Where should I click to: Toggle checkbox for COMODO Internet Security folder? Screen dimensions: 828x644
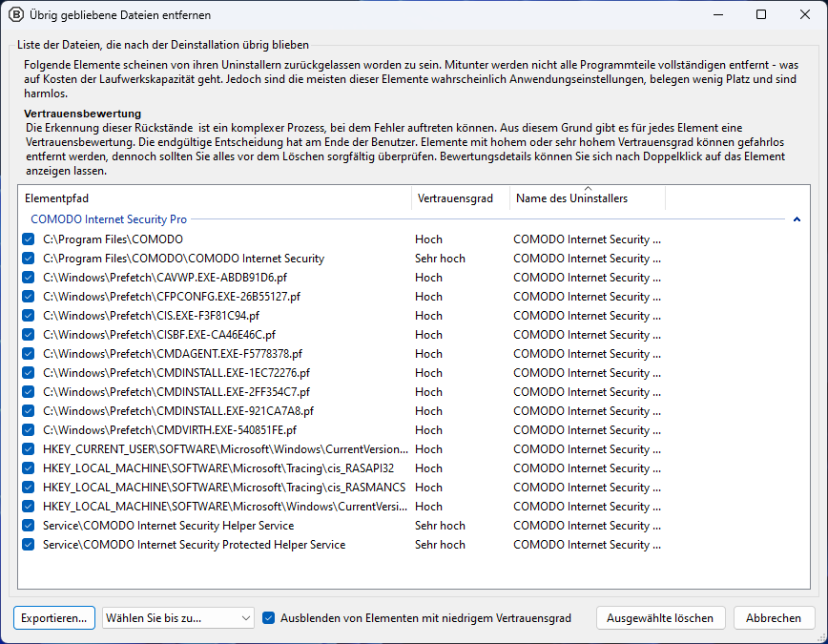click(29, 259)
